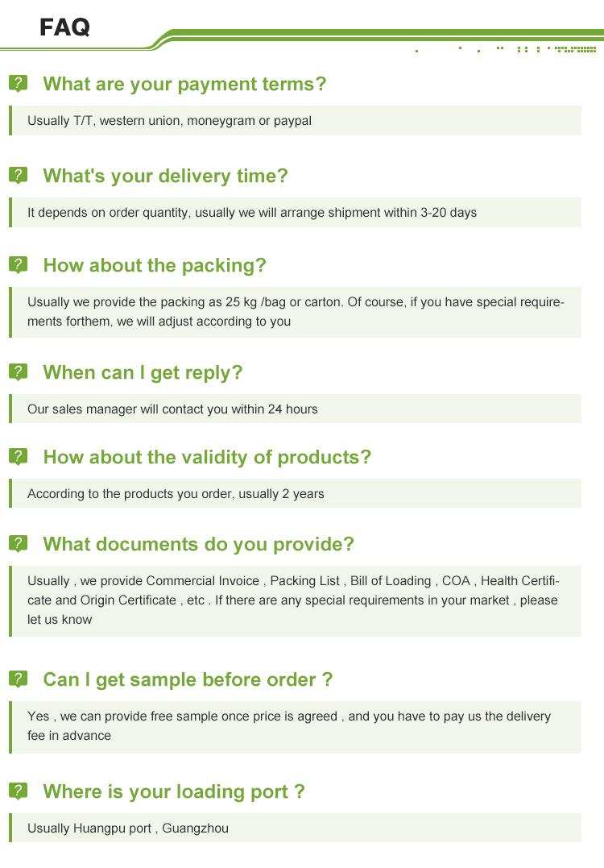Click the question icon beside validity question
This screenshot has width=604, height=868.
18,457
